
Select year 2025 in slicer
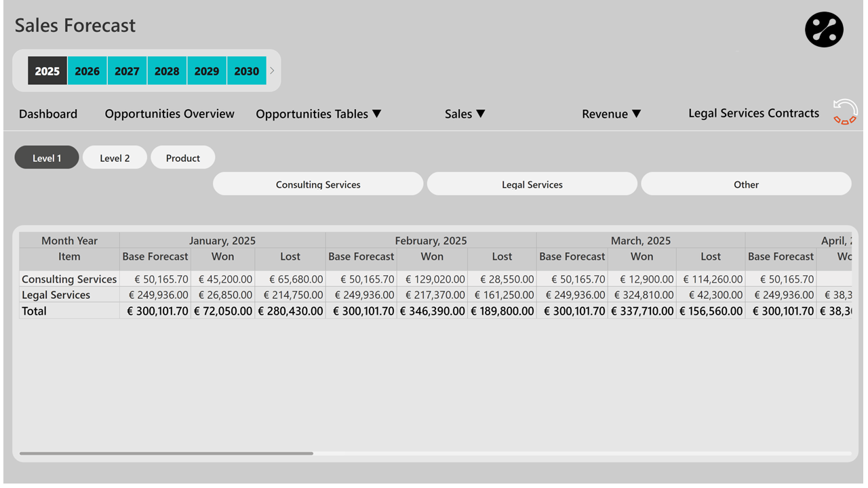(47, 70)
